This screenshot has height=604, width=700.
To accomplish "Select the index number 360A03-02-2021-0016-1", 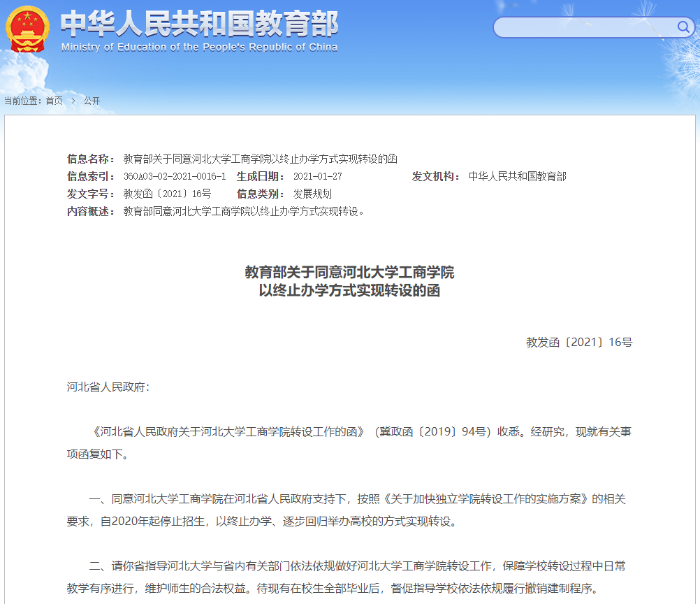I will click(174, 176).
